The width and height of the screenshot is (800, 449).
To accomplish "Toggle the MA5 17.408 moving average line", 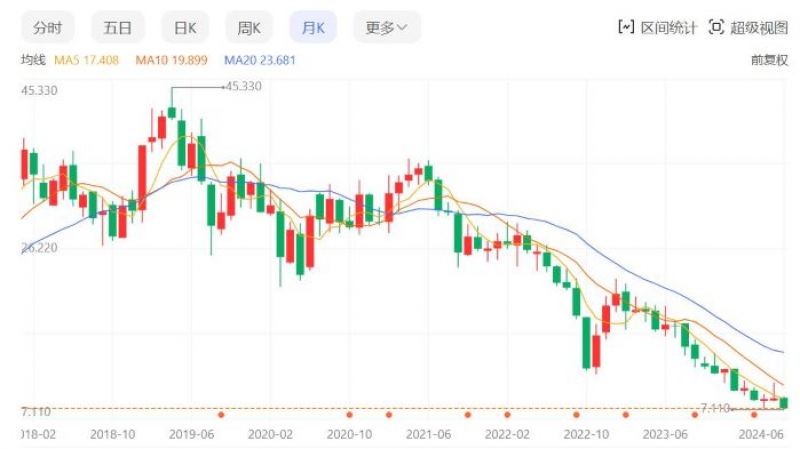I will pyautogui.click(x=87, y=60).
